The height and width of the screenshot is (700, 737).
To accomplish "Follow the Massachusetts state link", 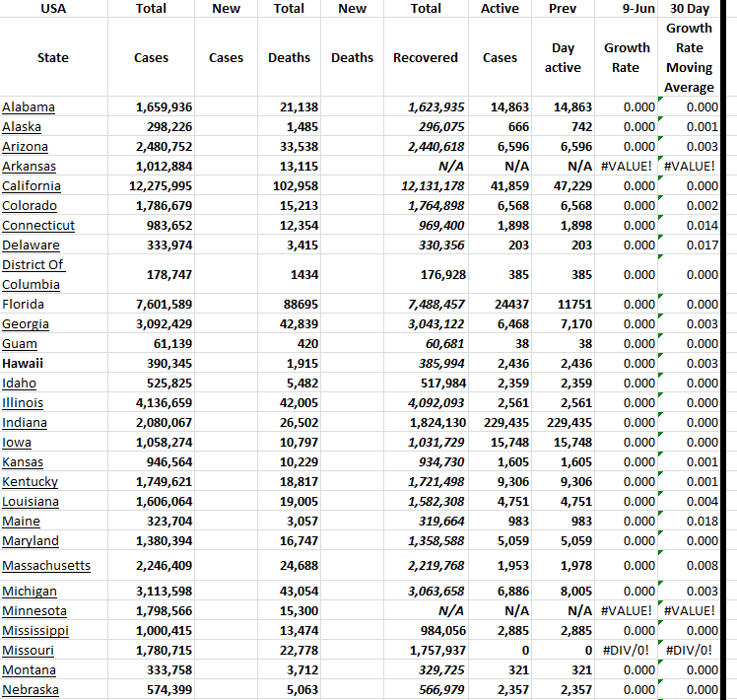I will tap(46, 565).
